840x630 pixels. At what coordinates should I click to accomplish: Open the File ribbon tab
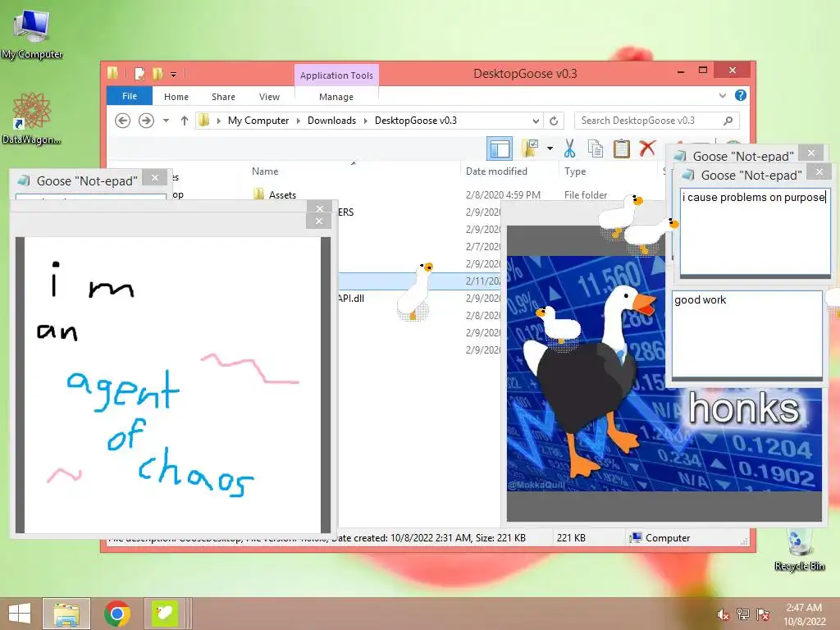[x=130, y=96]
